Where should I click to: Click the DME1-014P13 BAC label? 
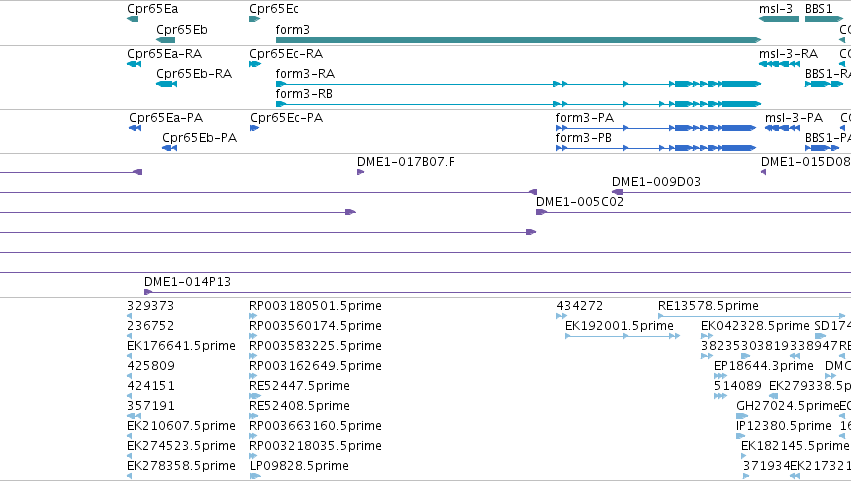(187, 282)
